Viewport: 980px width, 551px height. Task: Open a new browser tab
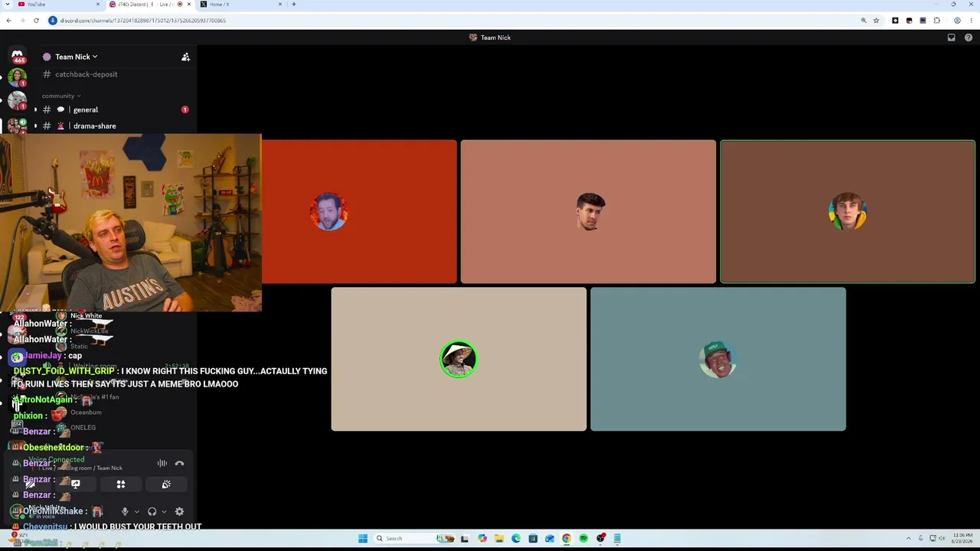pyautogui.click(x=294, y=5)
